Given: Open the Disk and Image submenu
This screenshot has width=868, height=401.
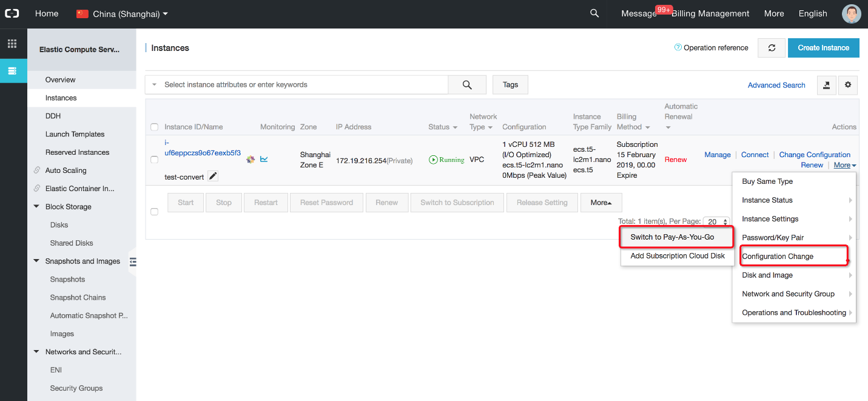Looking at the screenshot, I should pos(794,275).
